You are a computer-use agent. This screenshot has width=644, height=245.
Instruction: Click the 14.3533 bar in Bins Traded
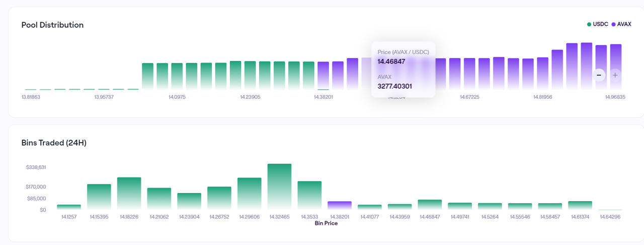coord(309,196)
